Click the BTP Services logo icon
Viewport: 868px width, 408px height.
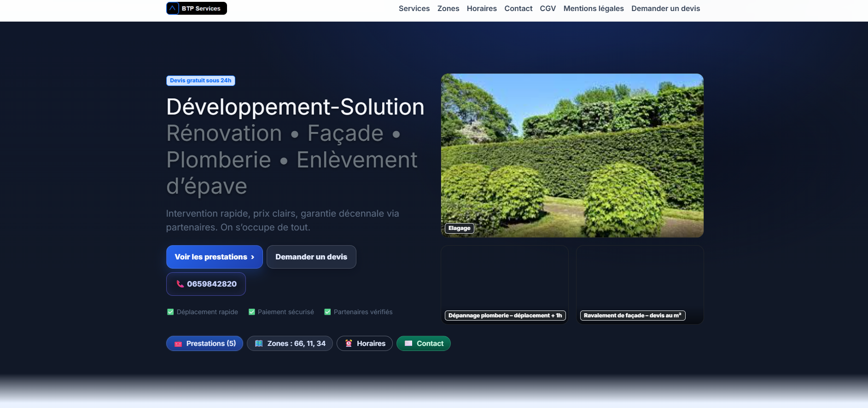173,8
